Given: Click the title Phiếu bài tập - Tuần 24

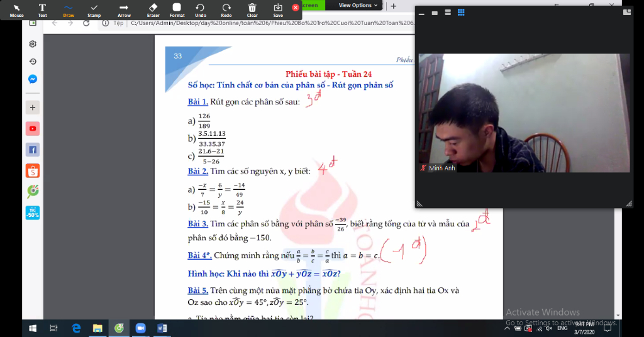Looking at the screenshot, I should coord(328,74).
